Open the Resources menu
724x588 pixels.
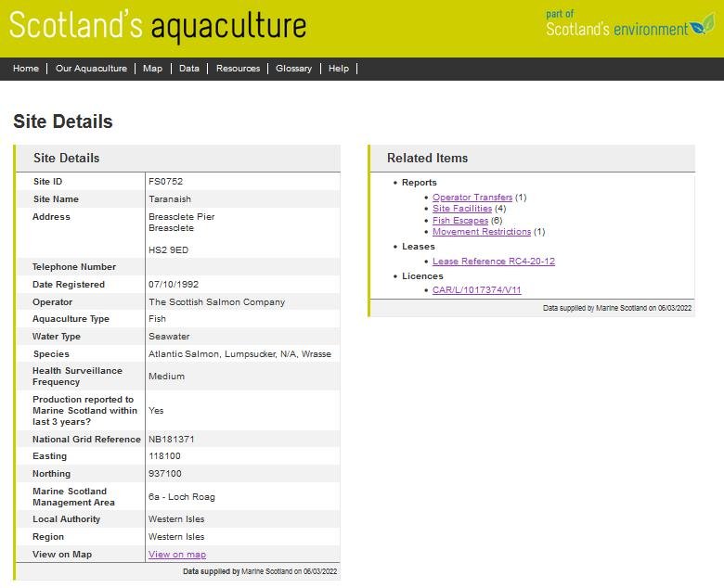click(x=238, y=69)
